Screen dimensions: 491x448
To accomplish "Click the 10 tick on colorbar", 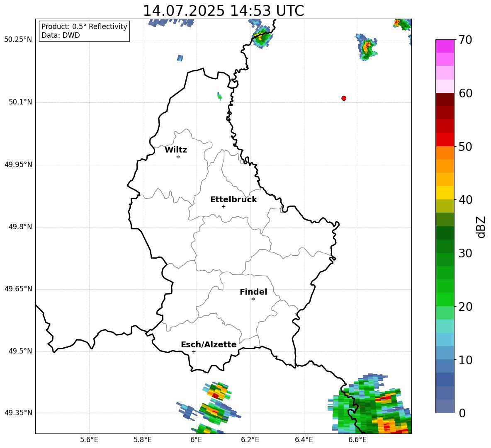I will coord(465,360).
